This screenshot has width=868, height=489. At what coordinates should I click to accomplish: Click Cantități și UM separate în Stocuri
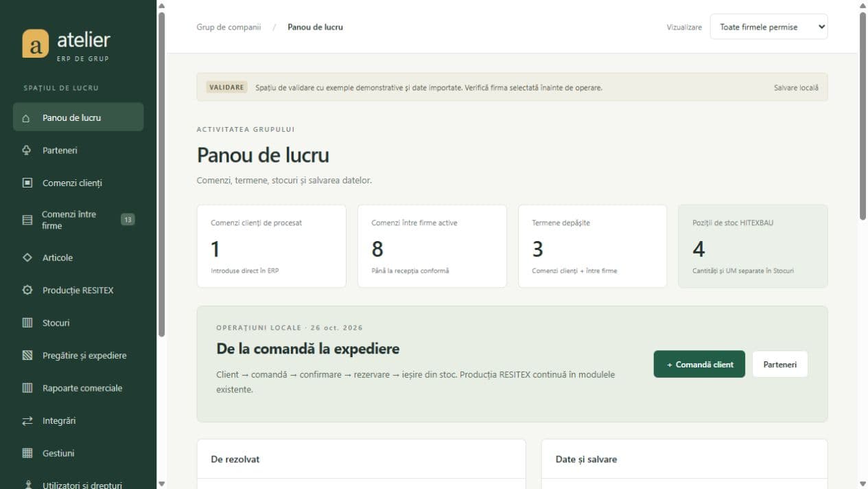pos(743,271)
